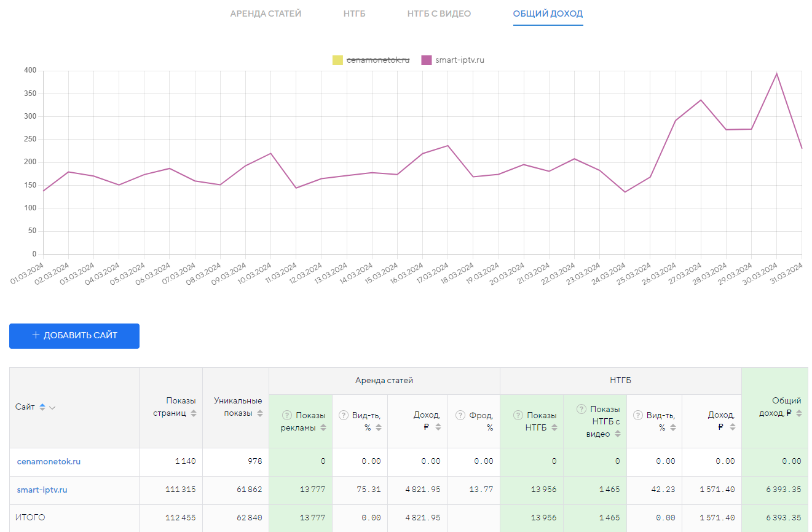Sort by Общий доход column arrows
This screenshot has width=812, height=532.
[x=798, y=413]
